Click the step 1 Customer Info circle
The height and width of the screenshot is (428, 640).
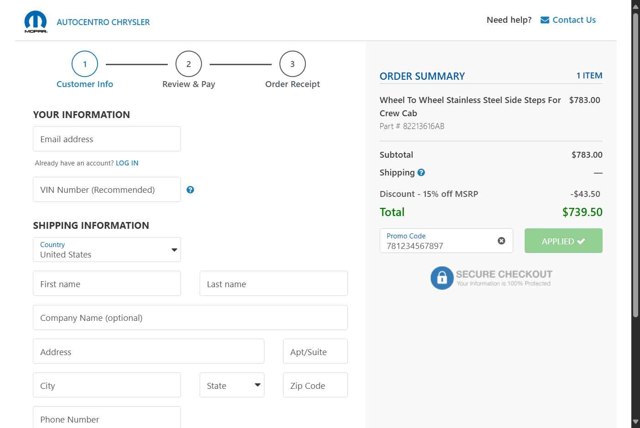pyautogui.click(x=85, y=65)
